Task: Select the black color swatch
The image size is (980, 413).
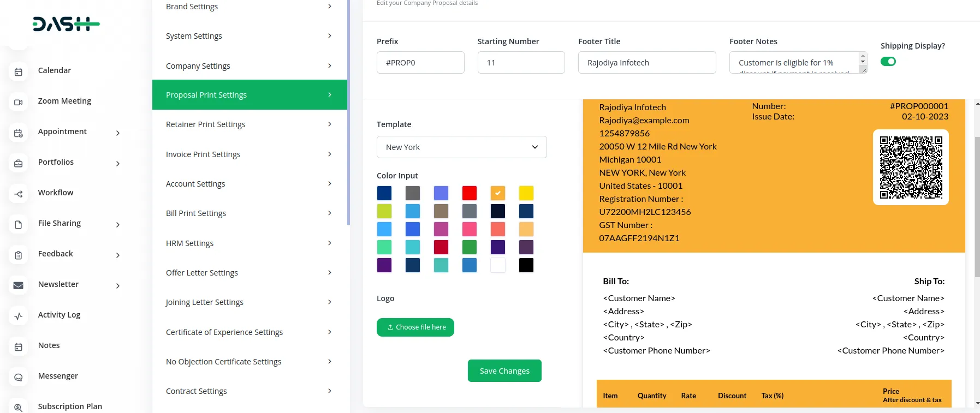Action: (526, 265)
